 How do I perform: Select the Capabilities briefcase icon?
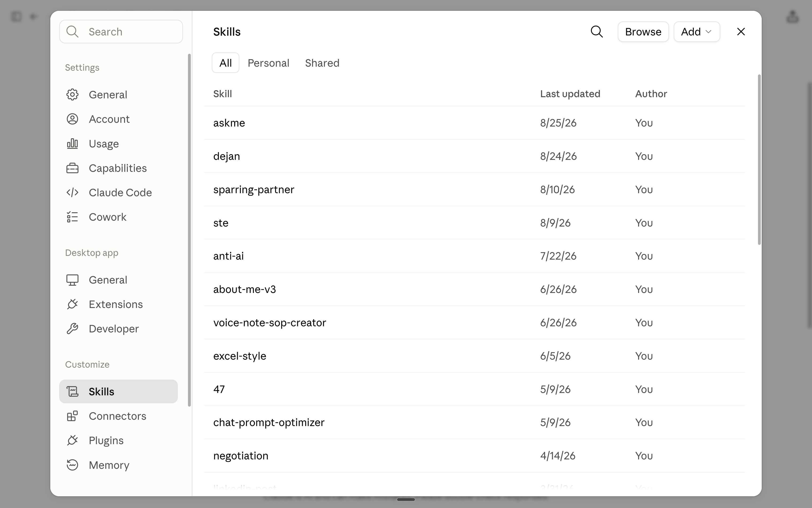pyautogui.click(x=72, y=168)
